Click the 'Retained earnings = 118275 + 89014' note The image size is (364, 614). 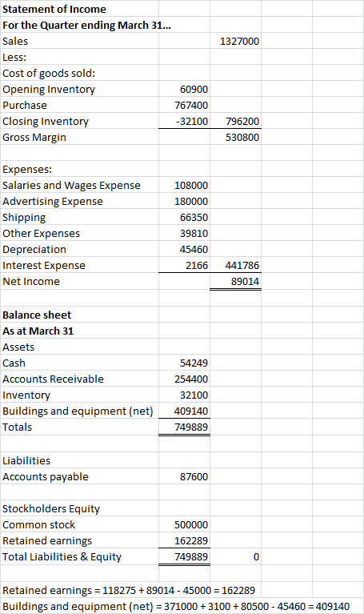point(129,591)
